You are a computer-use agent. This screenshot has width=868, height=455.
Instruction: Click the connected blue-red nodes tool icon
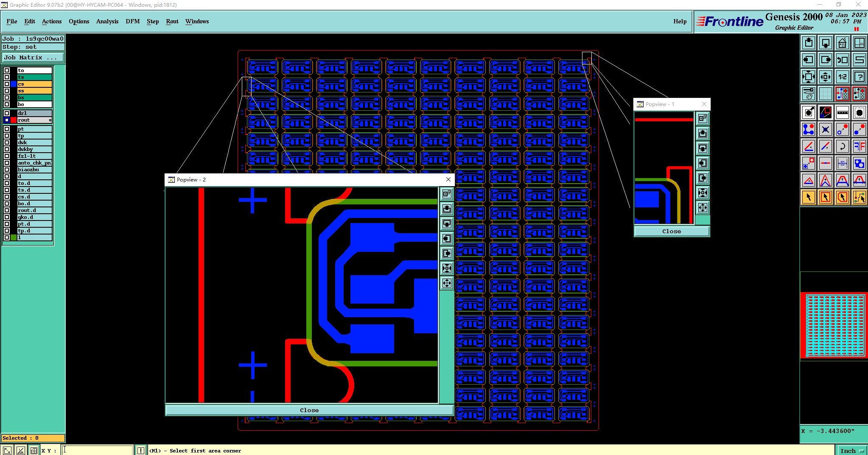(x=809, y=129)
